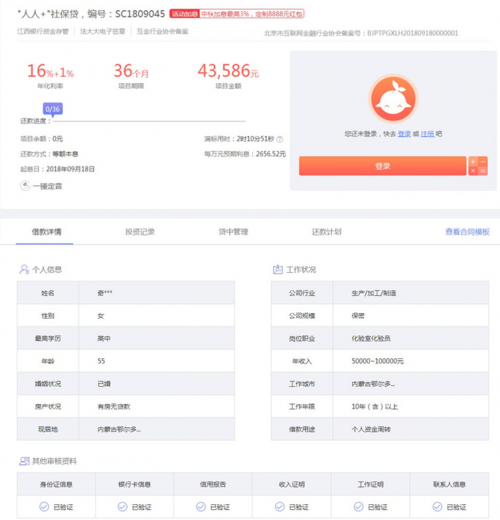Click the 工作年限 value 10年(含)以上
This screenshot has height=520, width=500.
[375, 406]
